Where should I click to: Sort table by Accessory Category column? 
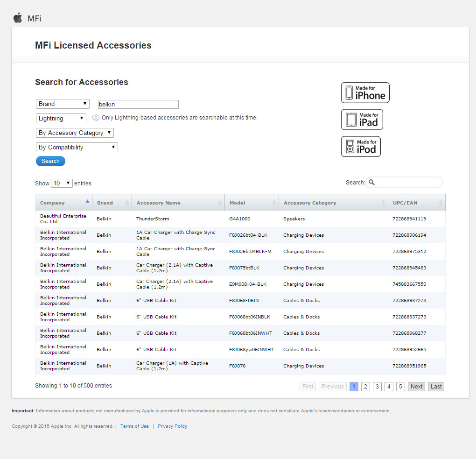333,203
